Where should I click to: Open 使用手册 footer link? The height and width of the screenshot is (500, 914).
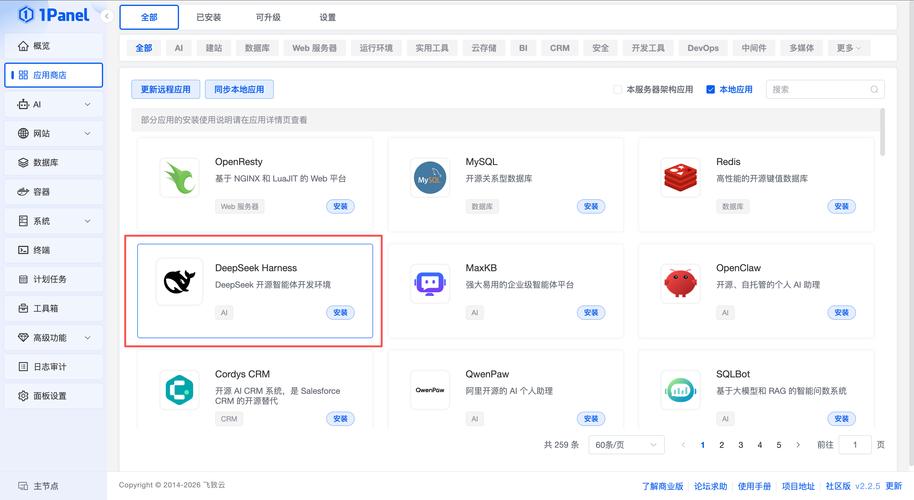[754, 486]
